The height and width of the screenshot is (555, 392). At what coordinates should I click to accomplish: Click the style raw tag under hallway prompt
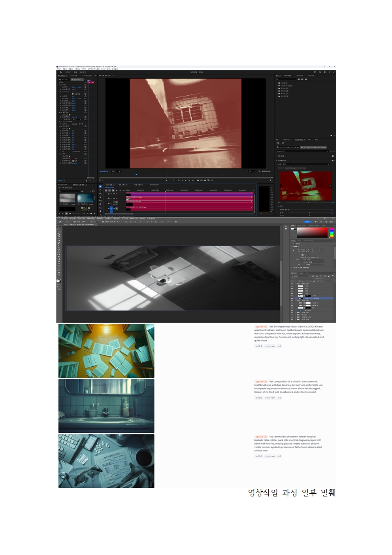pyautogui.click(x=270, y=346)
